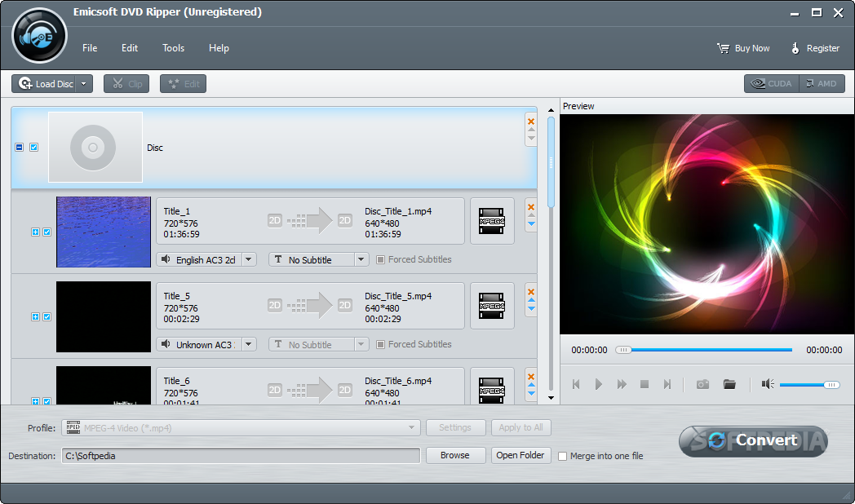Uncheck the Title_5 checkbox
The width and height of the screenshot is (855, 504).
[x=47, y=316]
